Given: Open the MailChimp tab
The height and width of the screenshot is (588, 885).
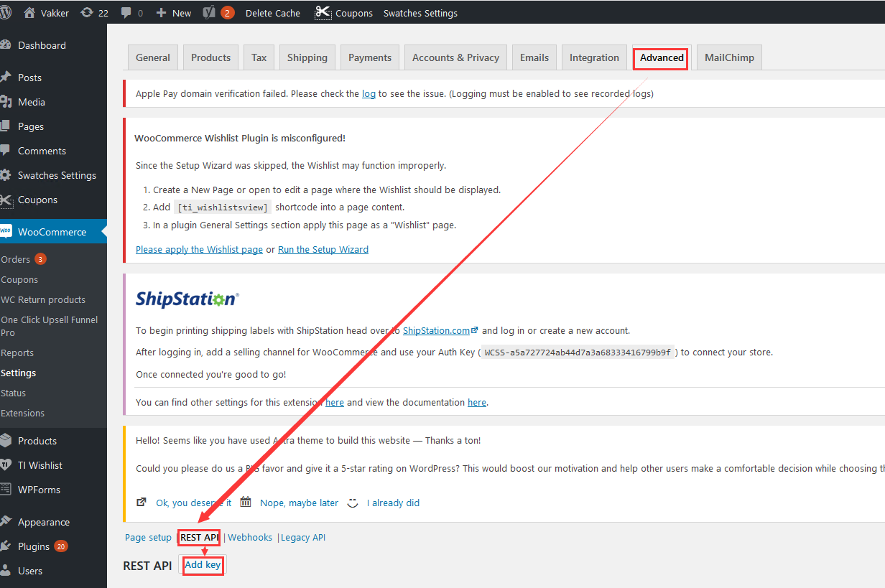Looking at the screenshot, I should pyautogui.click(x=729, y=57).
